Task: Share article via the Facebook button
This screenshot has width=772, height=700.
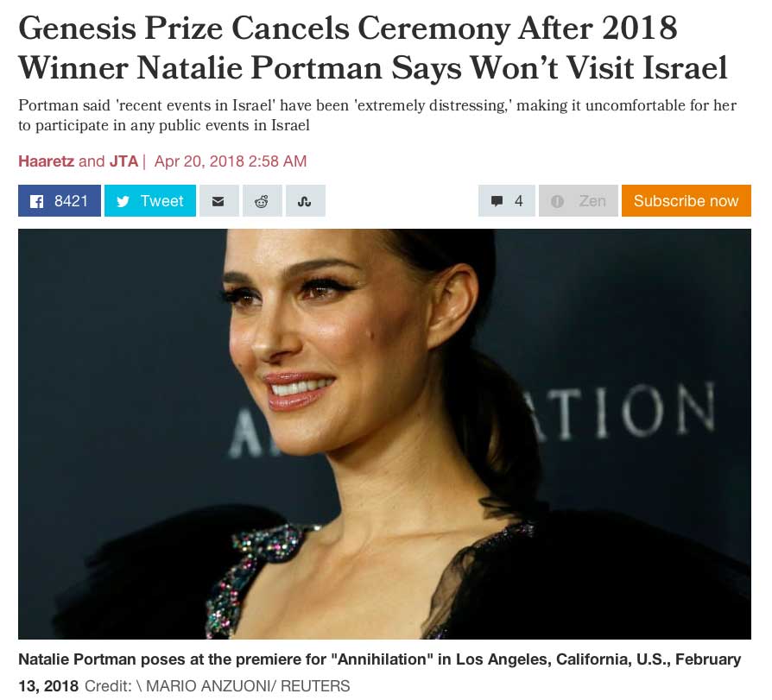Action: (x=59, y=201)
